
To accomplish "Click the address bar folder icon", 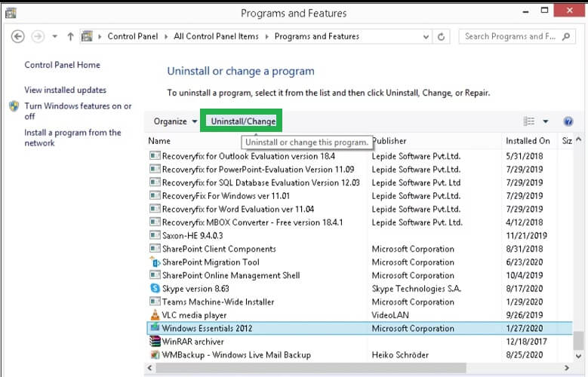I will 87,36.
